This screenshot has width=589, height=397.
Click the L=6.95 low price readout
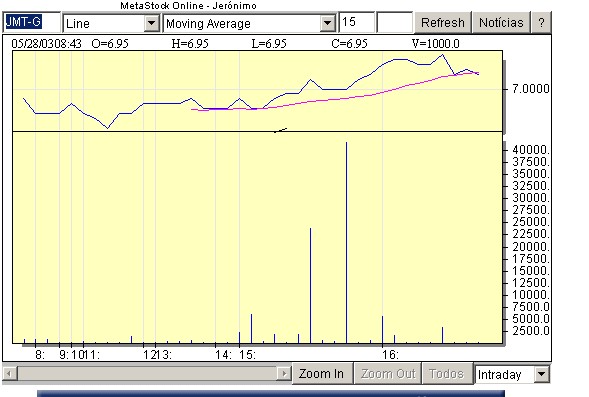(x=269, y=44)
